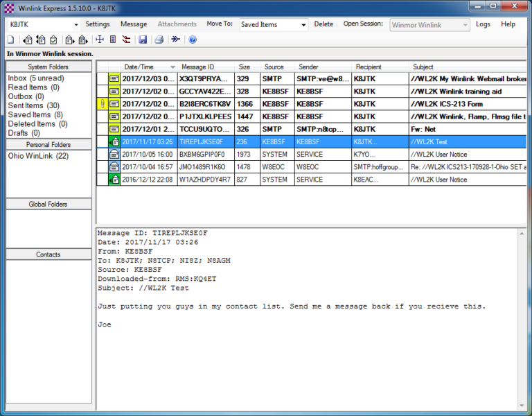Screen dimensions: 532x416
Task: Click the red document form icon in toolbar
Action: [113, 40]
